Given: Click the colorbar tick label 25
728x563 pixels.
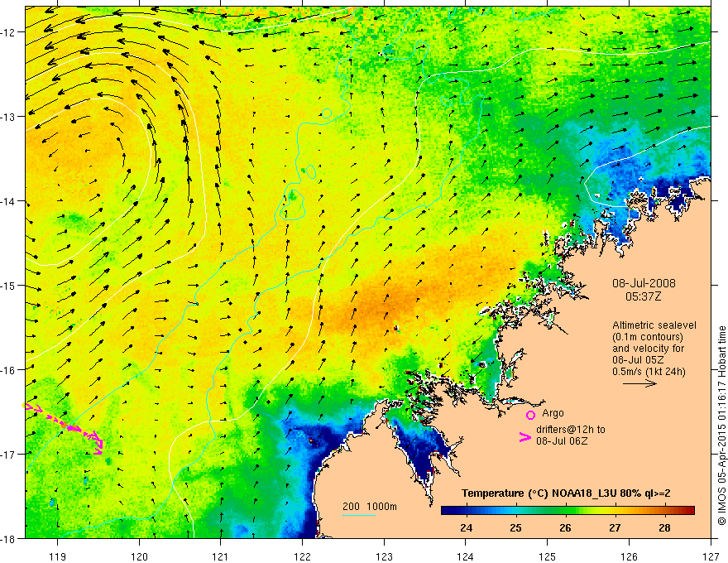Looking at the screenshot, I should [x=516, y=527].
